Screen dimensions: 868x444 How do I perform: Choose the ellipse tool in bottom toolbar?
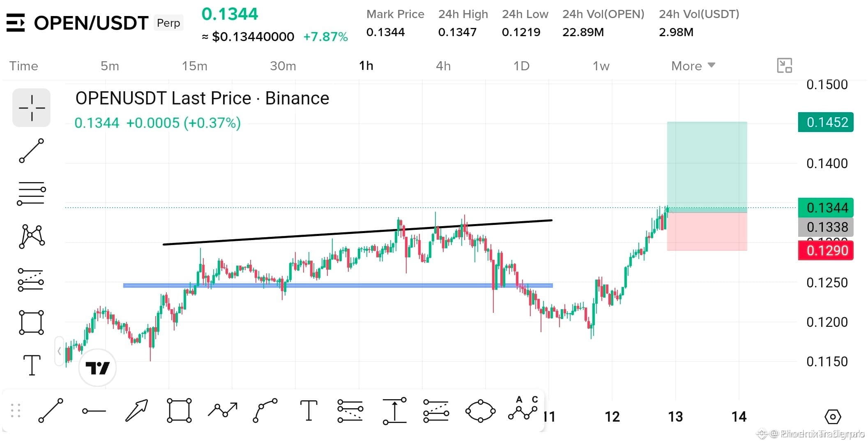click(x=480, y=411)
